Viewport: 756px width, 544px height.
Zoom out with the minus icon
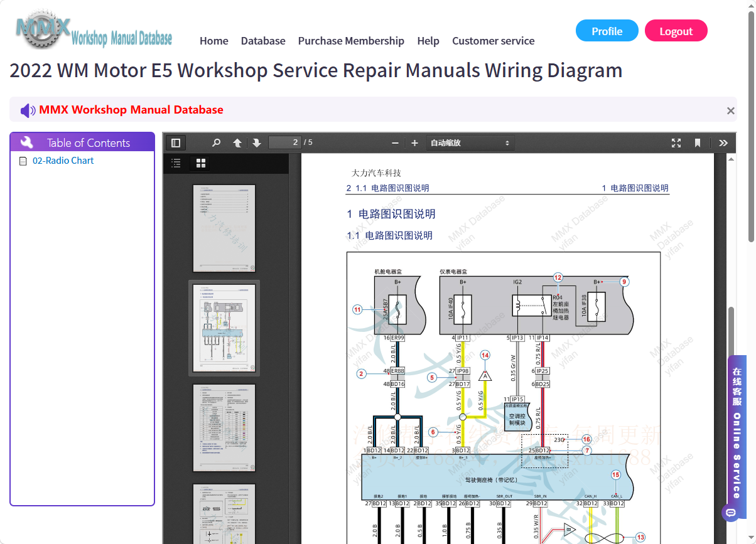tap(395, 143)
